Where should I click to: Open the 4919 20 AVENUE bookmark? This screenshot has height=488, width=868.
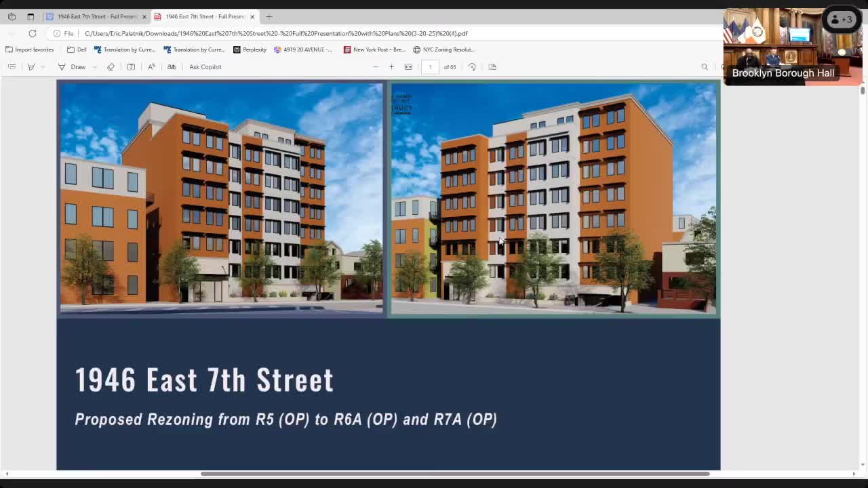[303, 49]
